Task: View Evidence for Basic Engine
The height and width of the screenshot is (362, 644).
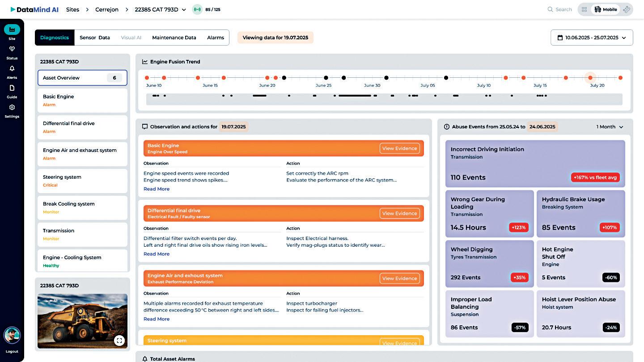Action: [400, 148]
